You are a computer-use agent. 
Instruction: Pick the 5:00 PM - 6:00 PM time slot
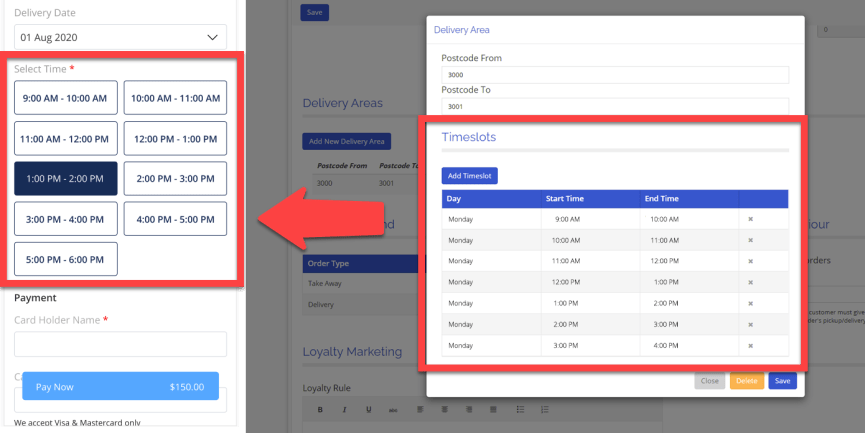pos(66,259)
